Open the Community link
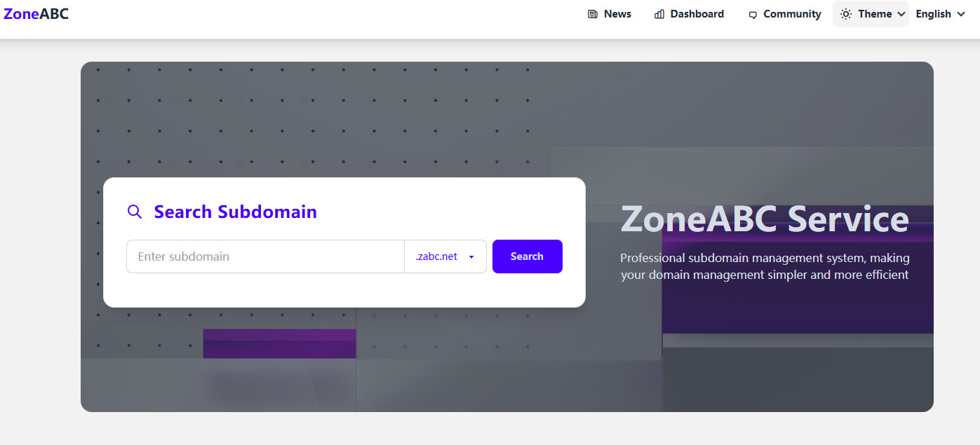The width and height of the screenshot is (980, 445). click(x=784, y=14)
